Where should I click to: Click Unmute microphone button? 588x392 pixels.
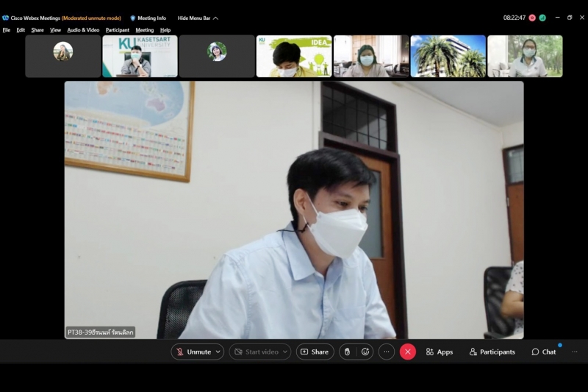coord(193,352)
